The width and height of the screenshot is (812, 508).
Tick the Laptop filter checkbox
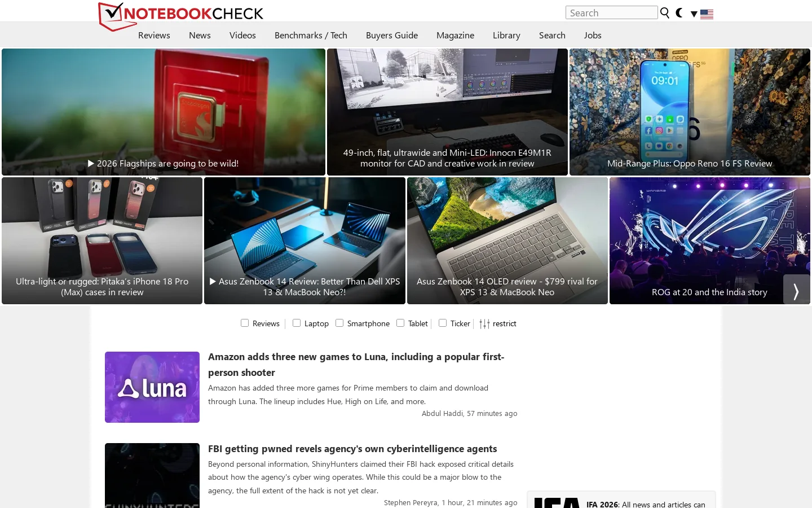[x=297, y=323]
